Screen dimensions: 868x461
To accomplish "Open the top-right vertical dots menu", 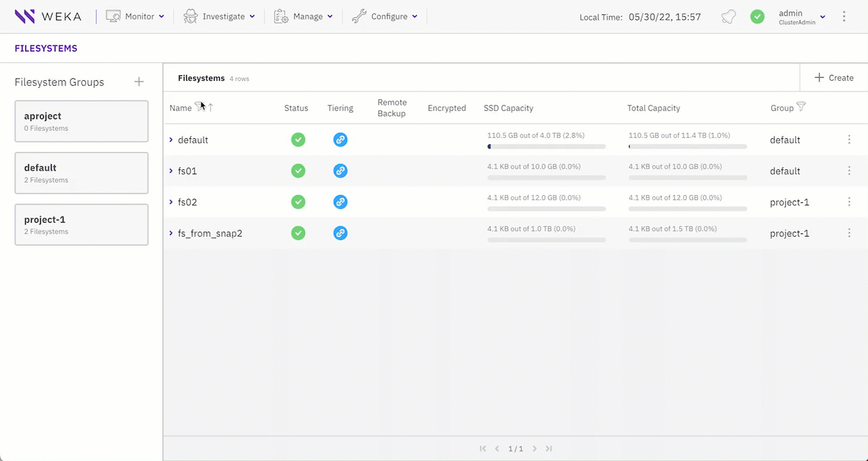I will 844,16.
